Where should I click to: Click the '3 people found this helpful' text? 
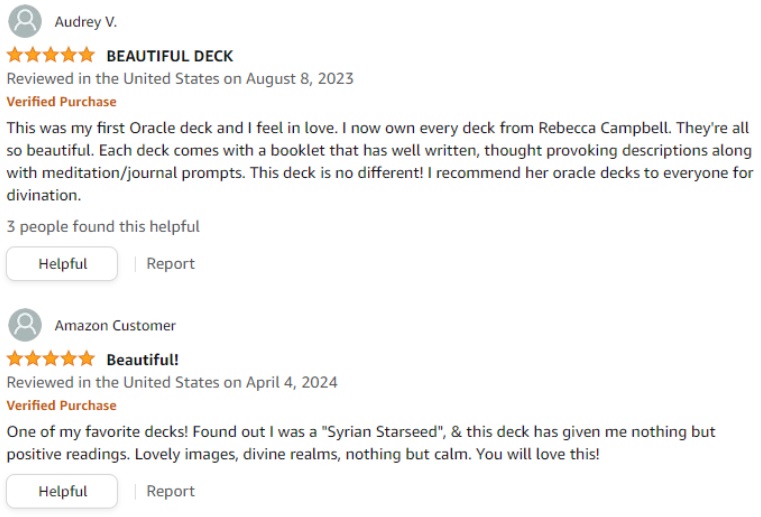[x=103, y=227]
